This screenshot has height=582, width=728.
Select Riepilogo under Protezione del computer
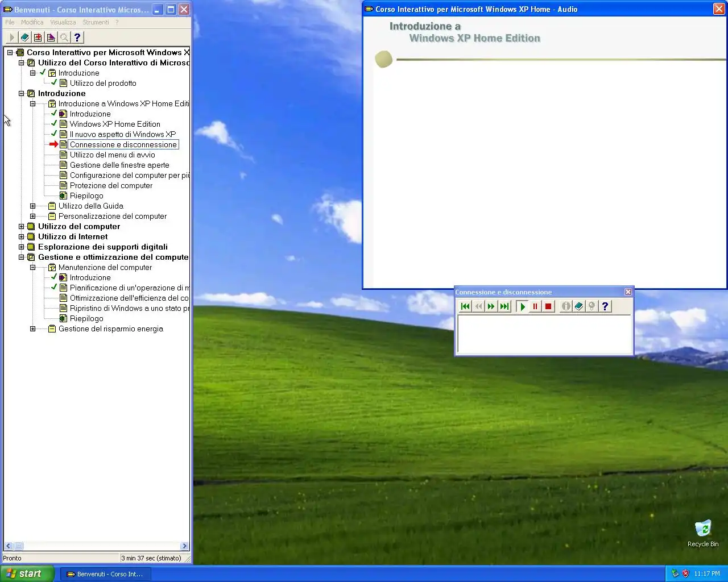[x=86, y=196]
